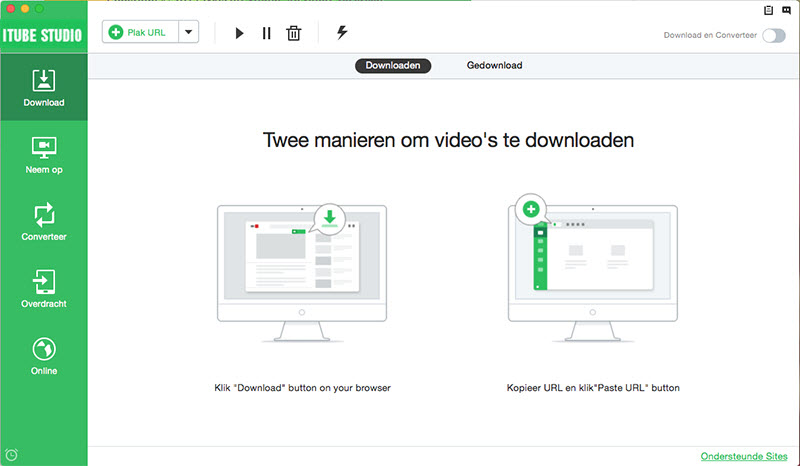Toggle the Download en Converteer switch
This screenshot has height=466, width=800.
point(773,35)
